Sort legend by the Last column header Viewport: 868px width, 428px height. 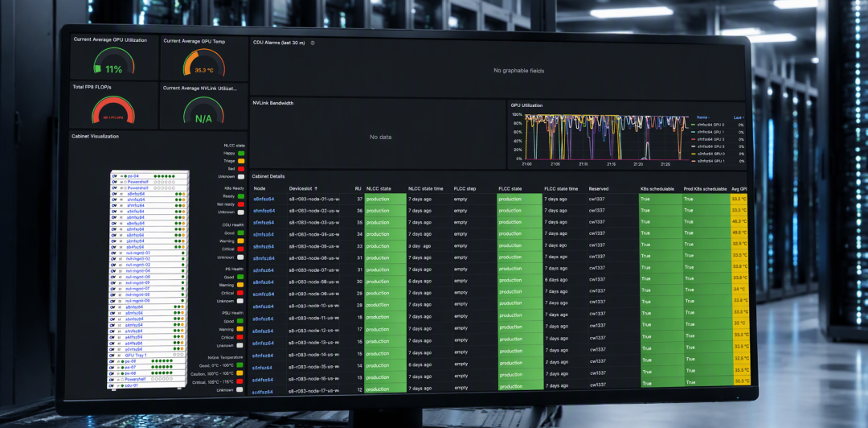pos(739,117)
